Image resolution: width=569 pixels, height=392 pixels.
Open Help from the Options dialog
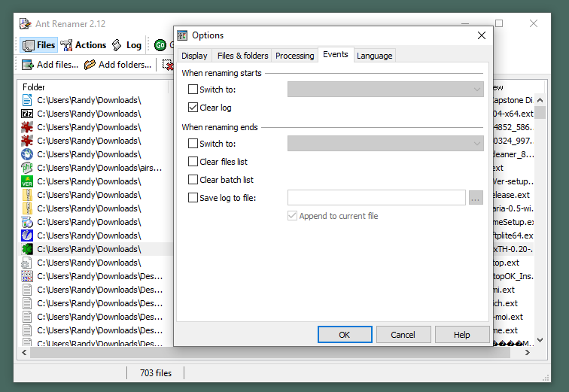(x=462, y=334)
